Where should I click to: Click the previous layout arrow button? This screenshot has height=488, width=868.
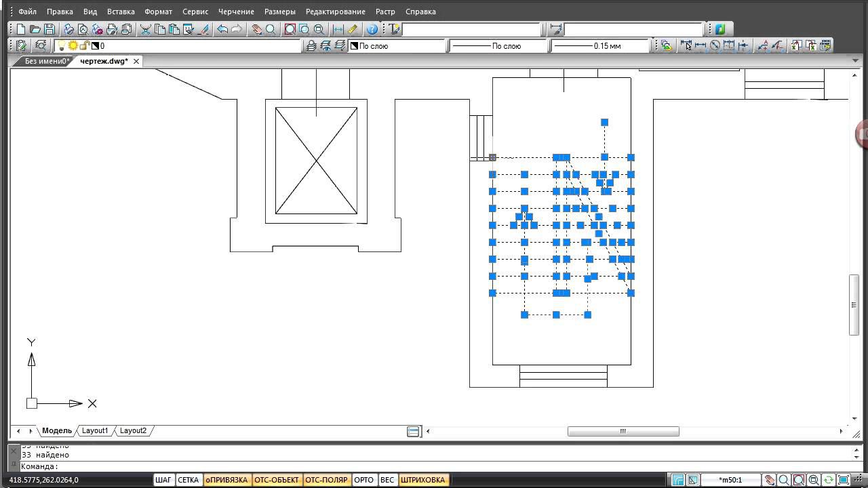[18, 430]
